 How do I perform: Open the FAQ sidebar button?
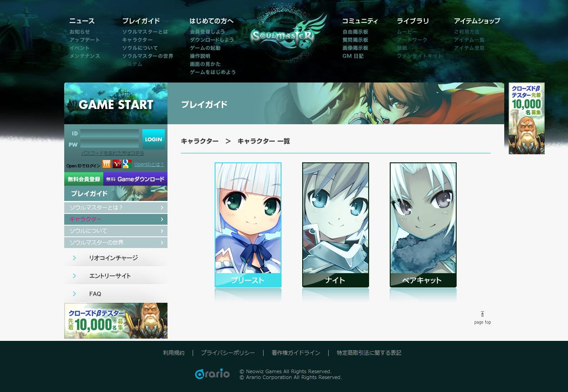pyautogui.click(x=116, y=294)
